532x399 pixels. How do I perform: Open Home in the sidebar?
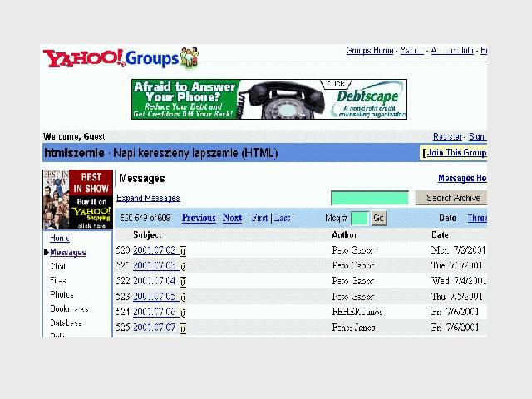[x=60, y=239]
